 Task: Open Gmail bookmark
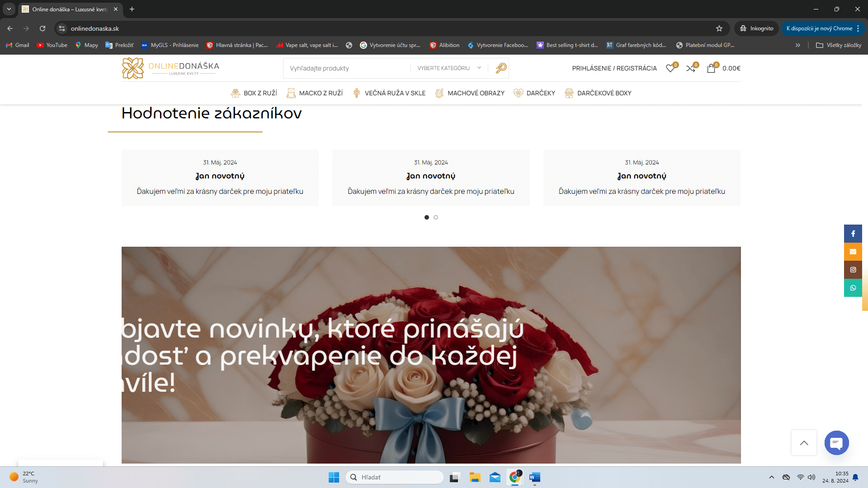click(18, 45)
